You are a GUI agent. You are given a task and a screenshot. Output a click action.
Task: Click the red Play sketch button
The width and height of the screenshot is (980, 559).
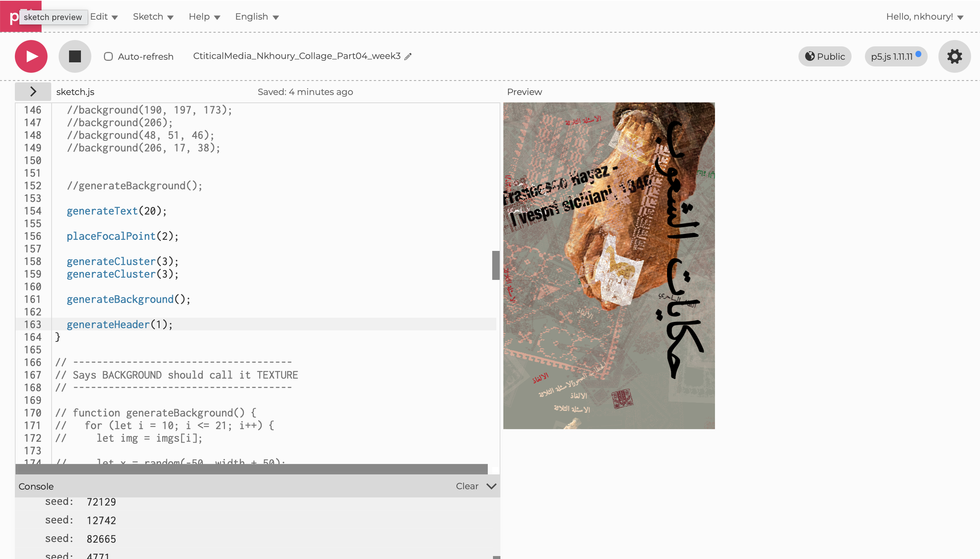[x=31, y=56]
